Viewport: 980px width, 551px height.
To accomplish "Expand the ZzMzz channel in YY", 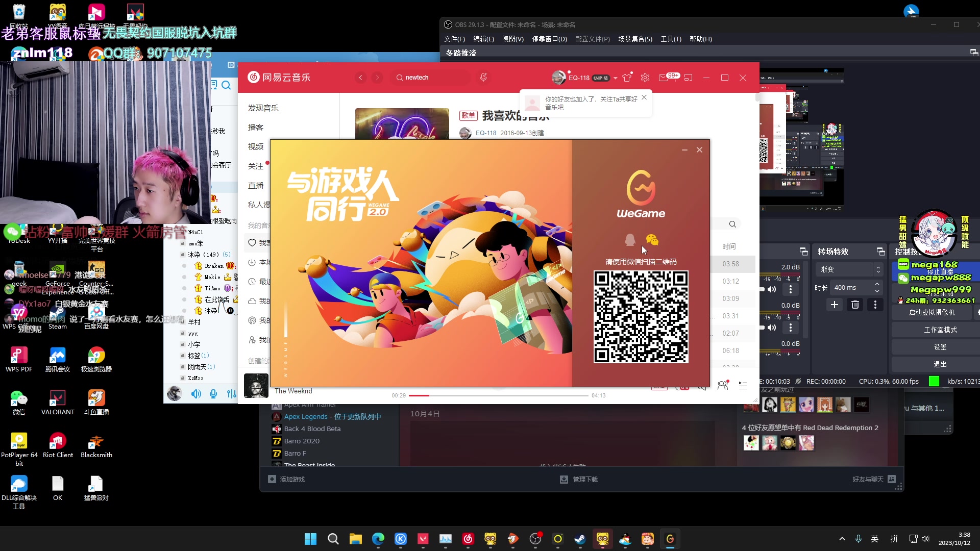I will click(x=183, y=378).
